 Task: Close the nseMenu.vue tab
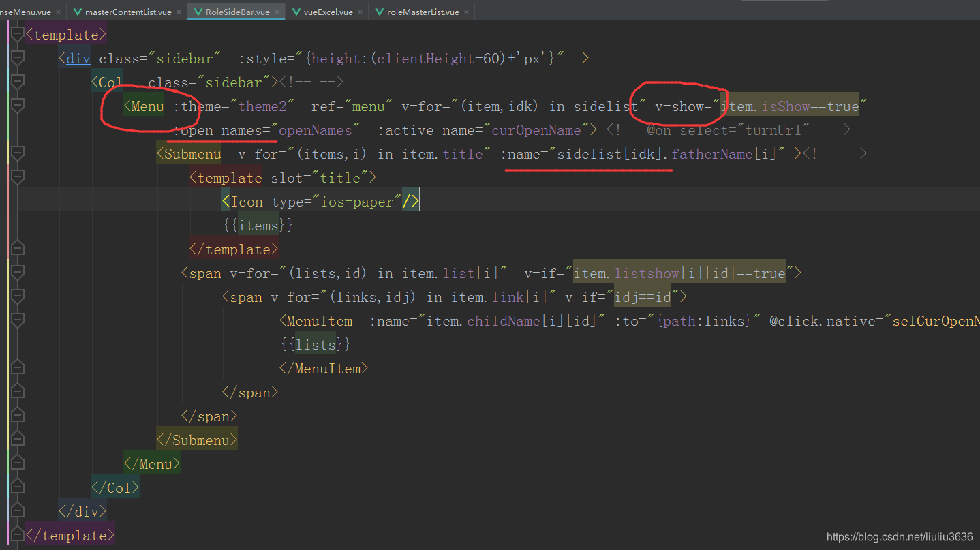[x=57, y=12]
